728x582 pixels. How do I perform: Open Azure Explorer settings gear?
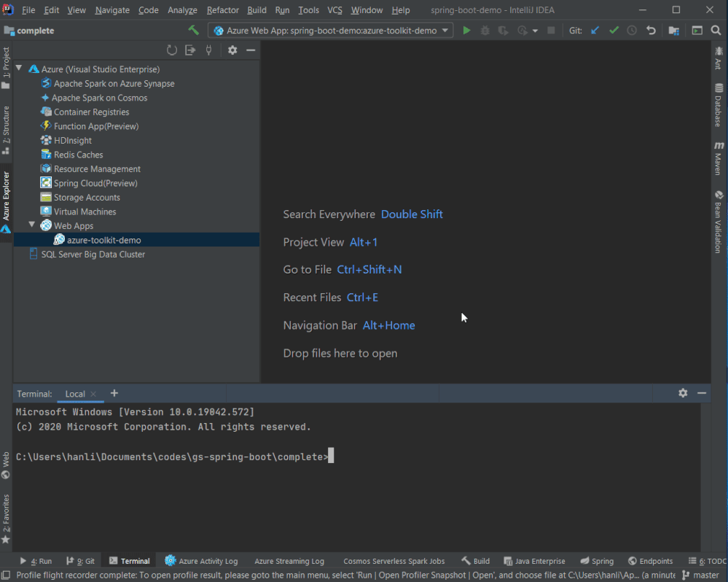[x=232, y=50]
